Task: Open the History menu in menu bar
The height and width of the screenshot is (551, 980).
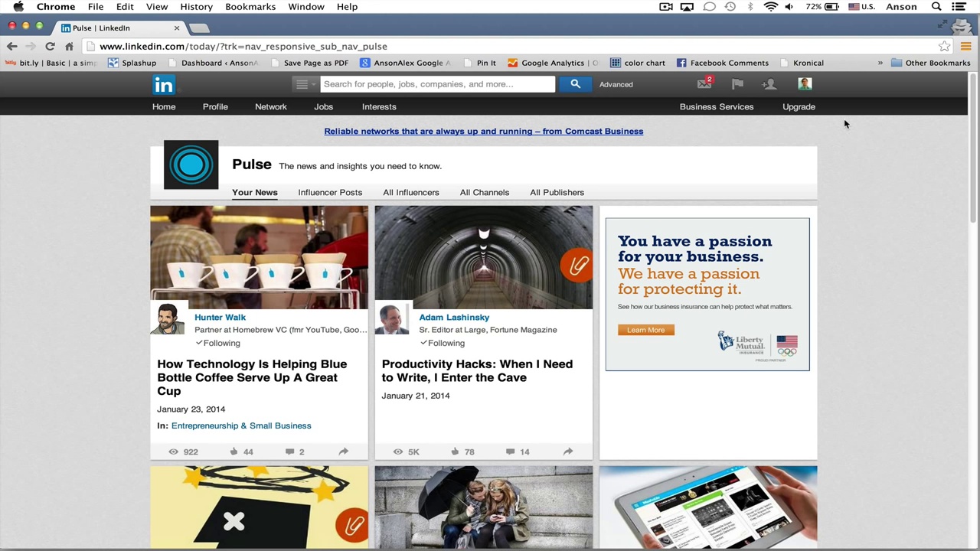Action: (x=196, y=7)
